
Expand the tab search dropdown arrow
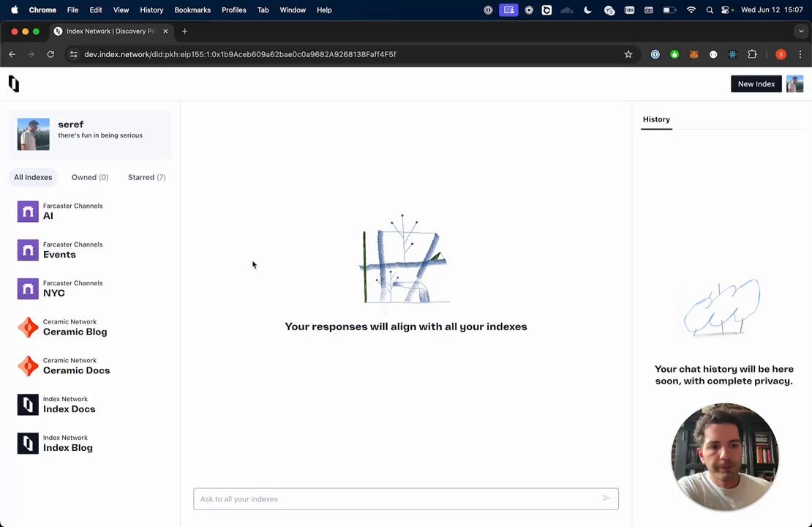(801, 31)
